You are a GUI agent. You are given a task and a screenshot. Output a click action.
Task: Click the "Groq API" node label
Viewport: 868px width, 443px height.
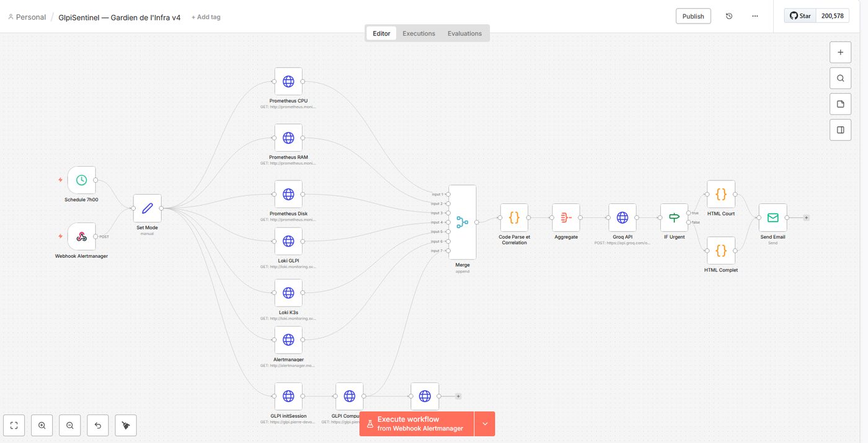coord(622,237)
